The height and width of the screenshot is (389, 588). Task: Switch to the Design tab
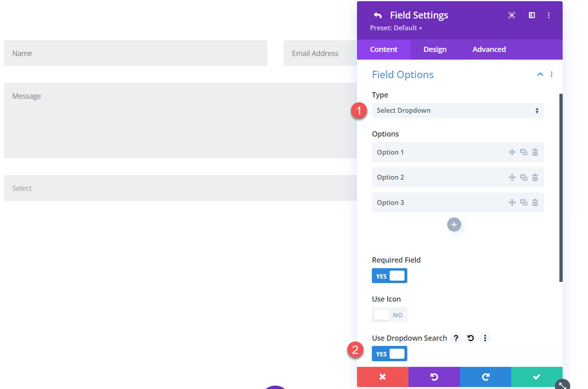coord(434,49)
